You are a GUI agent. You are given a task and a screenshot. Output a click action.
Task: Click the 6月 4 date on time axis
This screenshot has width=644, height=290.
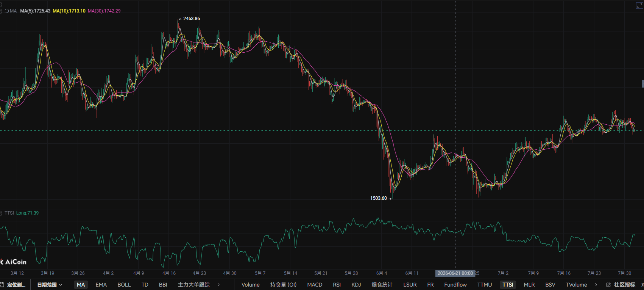[x=382, y=273]
